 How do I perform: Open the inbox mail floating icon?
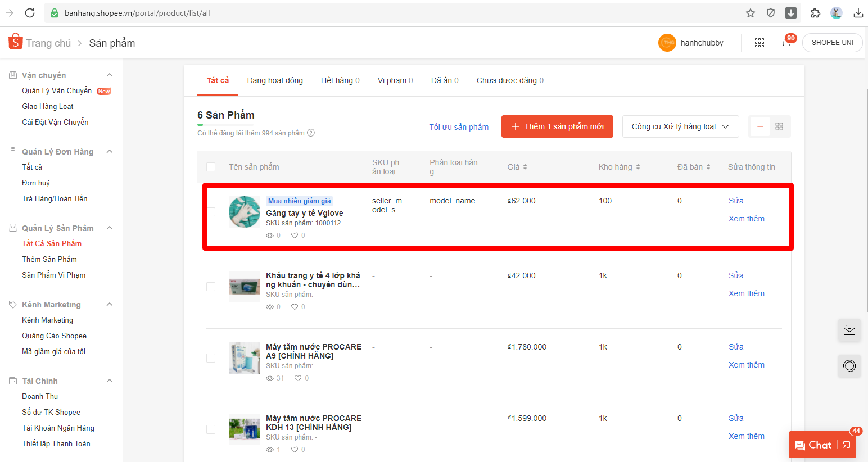coord(849,330)
